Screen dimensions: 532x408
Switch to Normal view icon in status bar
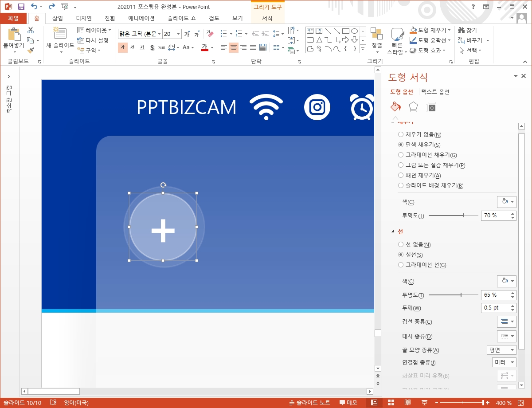(374, 403)
